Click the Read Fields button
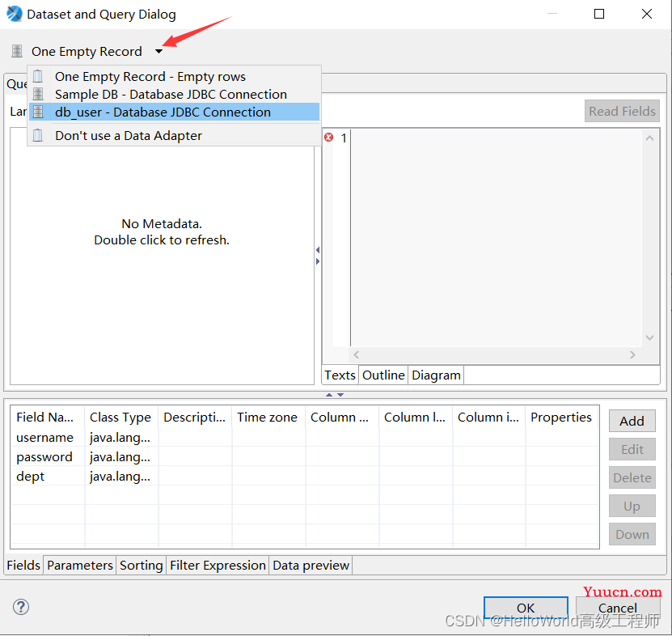This screenshot has height=636, width=672. [x=622, y=112]
